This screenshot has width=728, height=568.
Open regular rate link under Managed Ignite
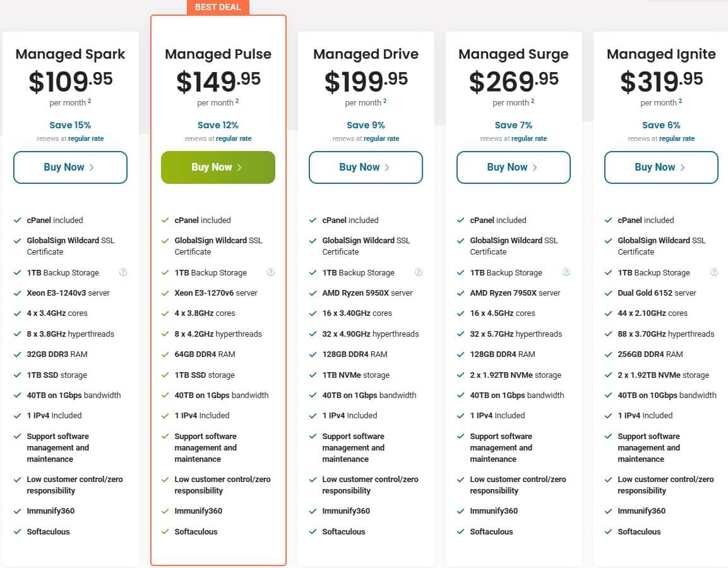pos(677,138)
